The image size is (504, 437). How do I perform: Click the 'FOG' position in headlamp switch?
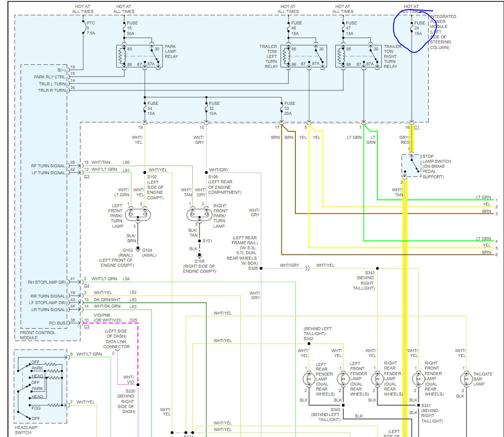click(36, 408)
